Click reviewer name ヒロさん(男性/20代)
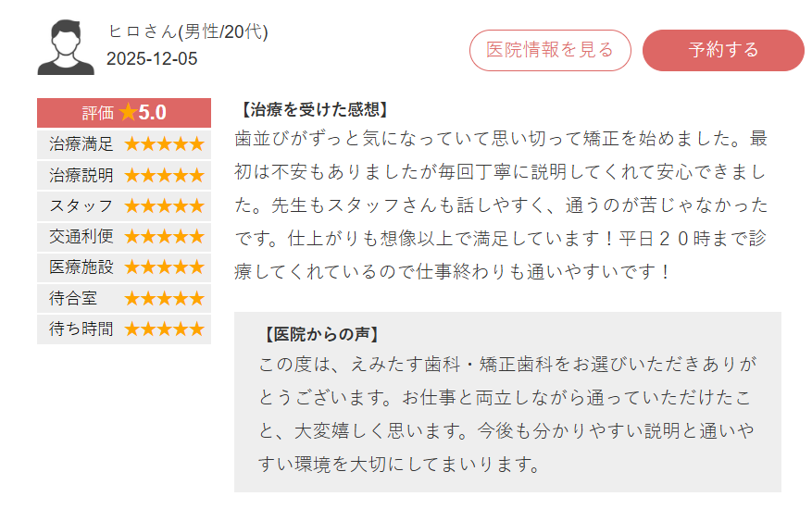Image resolution: width=812 pixels, height=509 pixels. click(187, 31)
